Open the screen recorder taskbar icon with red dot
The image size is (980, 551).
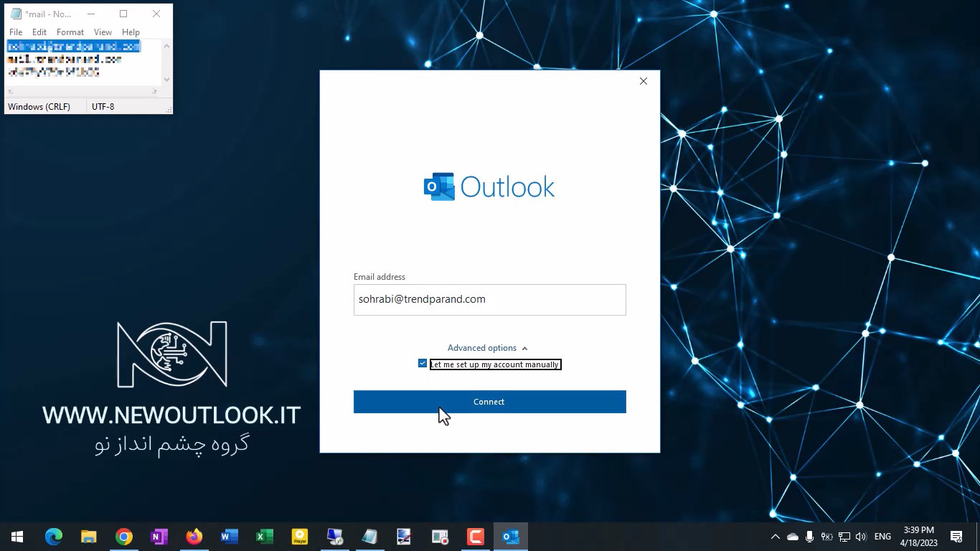(440, 537)
